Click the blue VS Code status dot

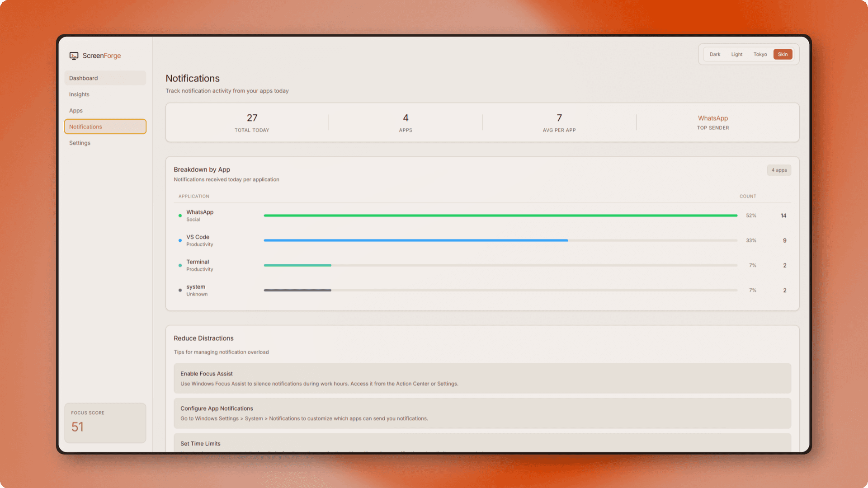[x=180, y=240]
